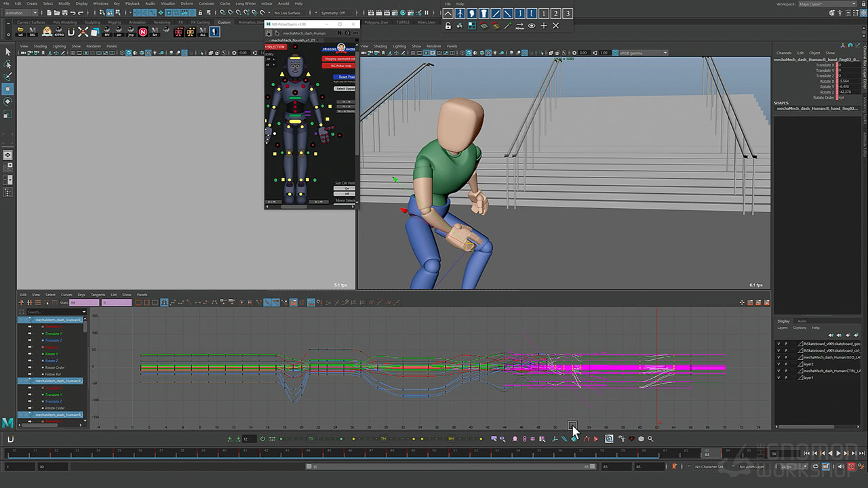The height and width of the screenshot is (488, 868).
Task: Toggle playback P for layer1
Action: 786,378
